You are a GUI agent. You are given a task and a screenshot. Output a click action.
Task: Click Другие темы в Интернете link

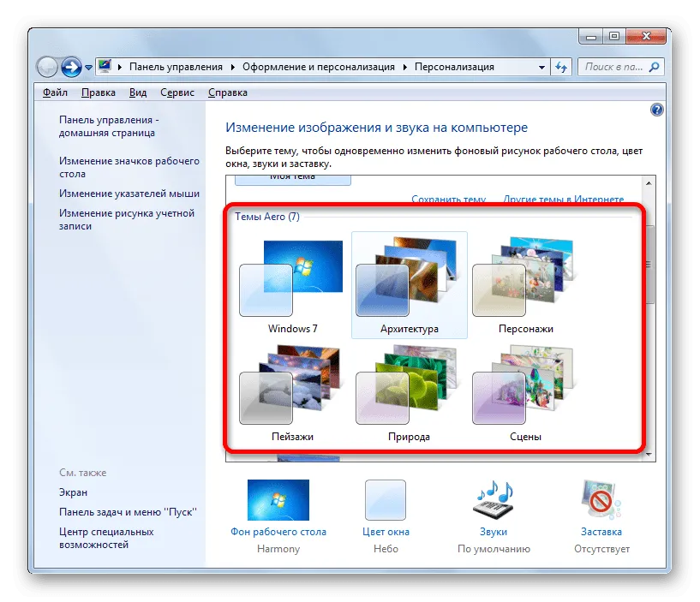click(564, 199)
